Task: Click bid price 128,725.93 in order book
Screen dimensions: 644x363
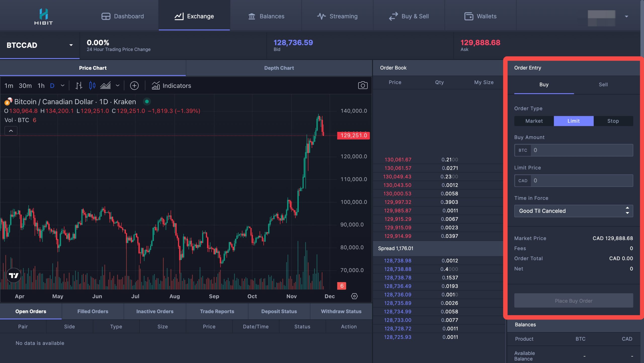Action: [397, 337]
